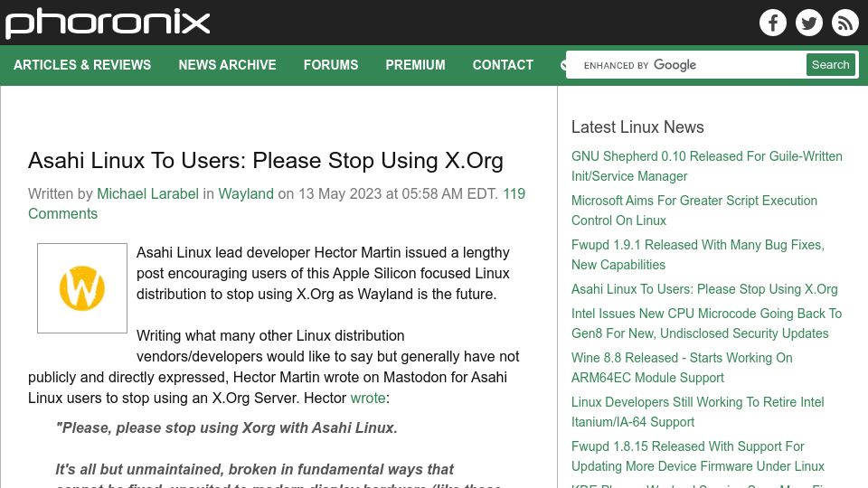Open GNU Shepherd 0.10 news link
Viewport: 868px width, 488px height.
pyautogui.click(x=707, y=166)
